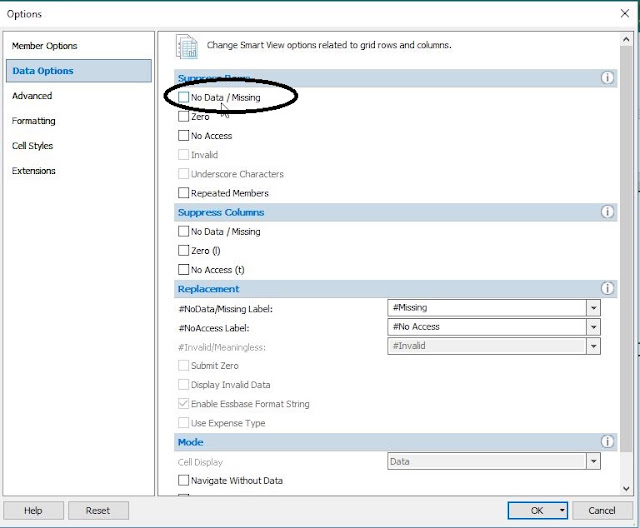Close the Options dialog
This screenshot has height=528, width=640.
point(624,13)
